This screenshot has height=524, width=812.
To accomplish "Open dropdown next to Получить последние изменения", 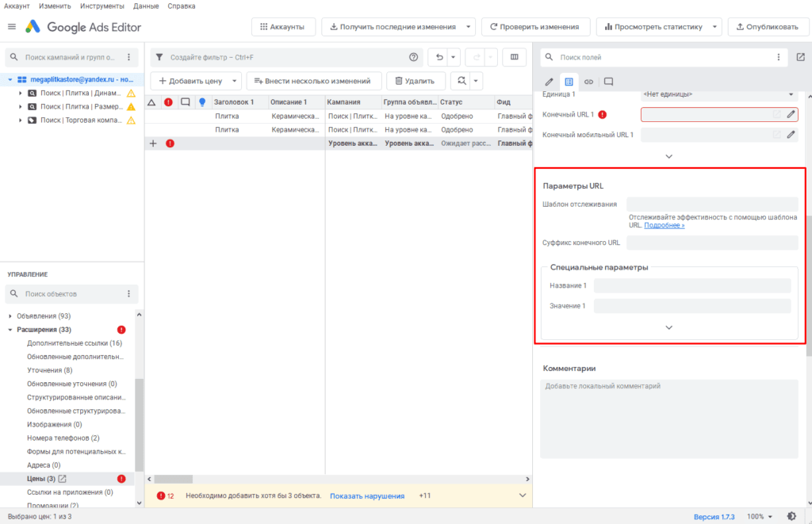I will (x=468, y=27).
